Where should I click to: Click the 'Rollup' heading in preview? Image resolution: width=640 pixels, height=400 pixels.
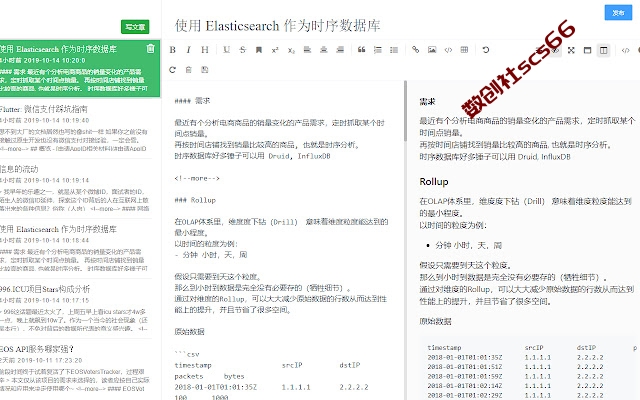pos(434,182)
